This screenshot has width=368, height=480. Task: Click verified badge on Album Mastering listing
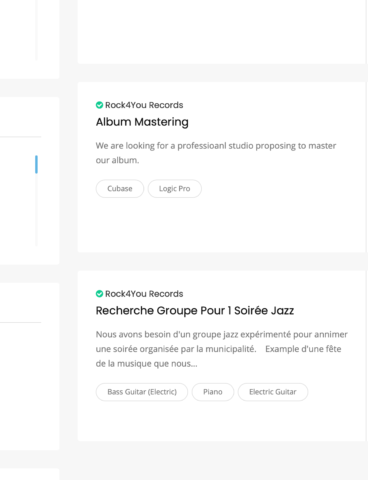tap(99, 105)
